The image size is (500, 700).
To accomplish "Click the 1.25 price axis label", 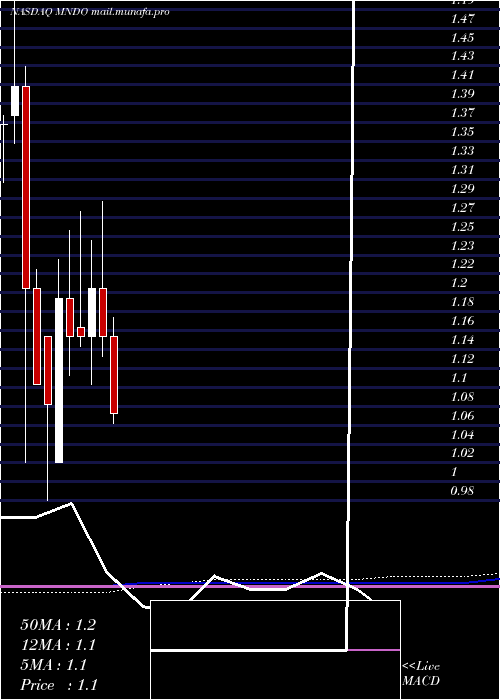I will (462, 227).
